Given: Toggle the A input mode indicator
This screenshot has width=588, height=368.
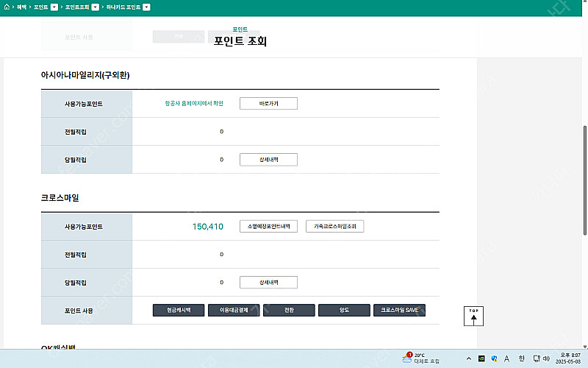Looking at the screenshot, I should (506, 358).
